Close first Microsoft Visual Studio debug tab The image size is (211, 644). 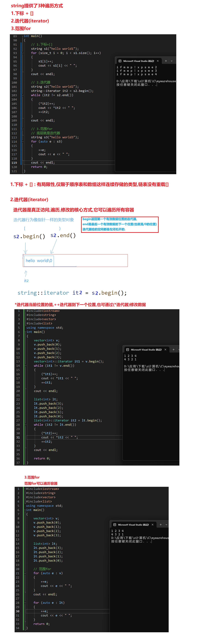[x=158, y=61]
